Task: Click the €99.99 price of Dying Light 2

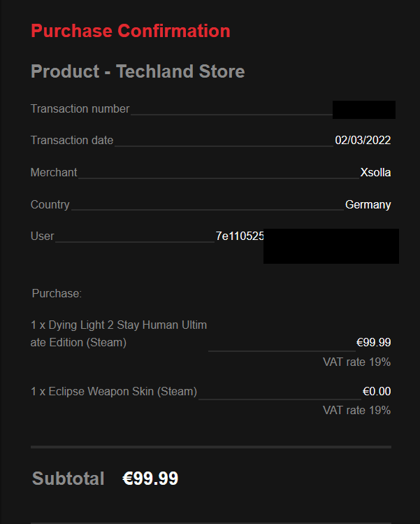Action: click(373, 343)
